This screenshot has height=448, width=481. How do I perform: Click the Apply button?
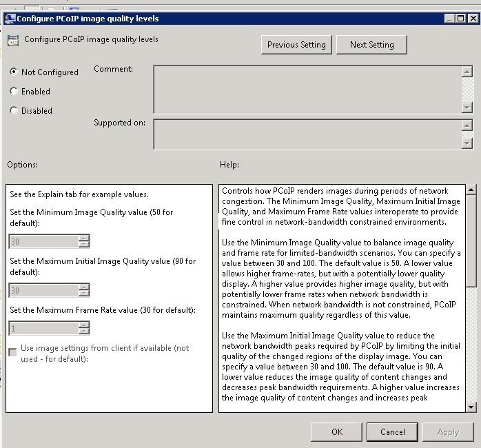(x=448, y=432)
